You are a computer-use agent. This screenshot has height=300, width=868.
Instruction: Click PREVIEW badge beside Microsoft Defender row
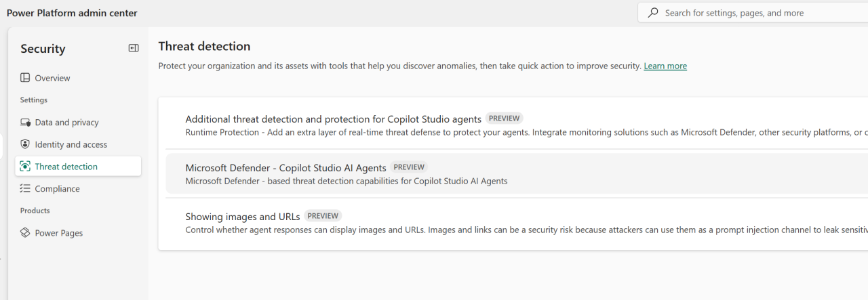(409, 167)
